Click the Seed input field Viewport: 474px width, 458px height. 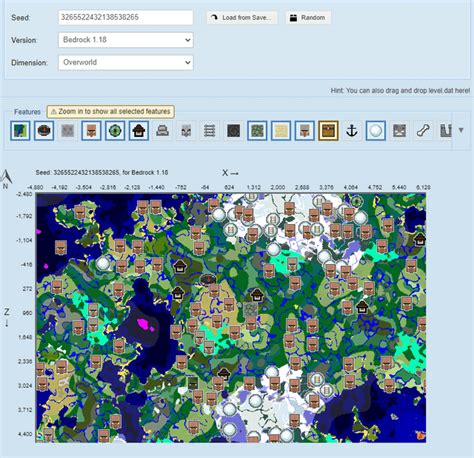(126, 17)
